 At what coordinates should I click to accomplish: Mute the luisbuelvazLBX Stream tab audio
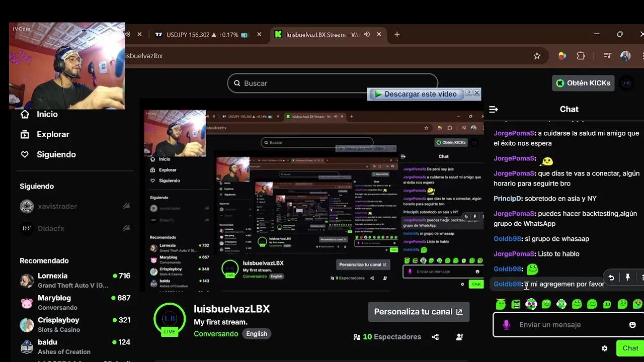tap(367, 34)
